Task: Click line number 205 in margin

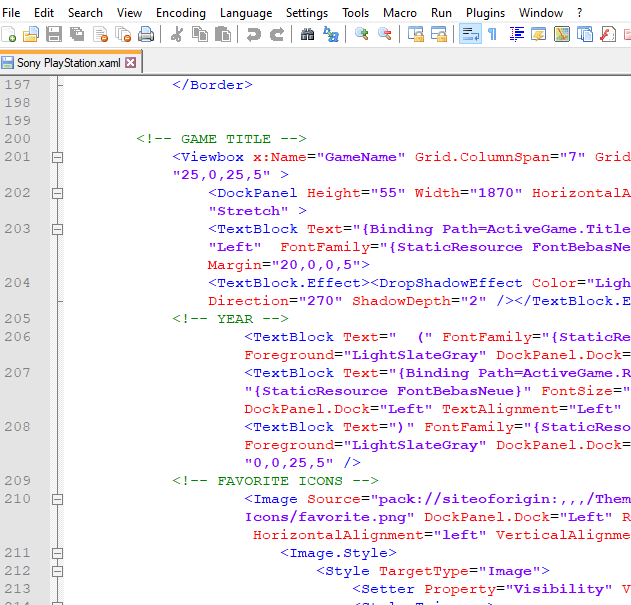Action: [x=17, y=319]
